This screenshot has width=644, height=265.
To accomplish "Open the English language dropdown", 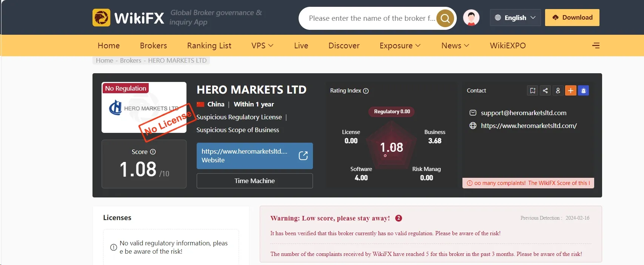I will point(515,18).
